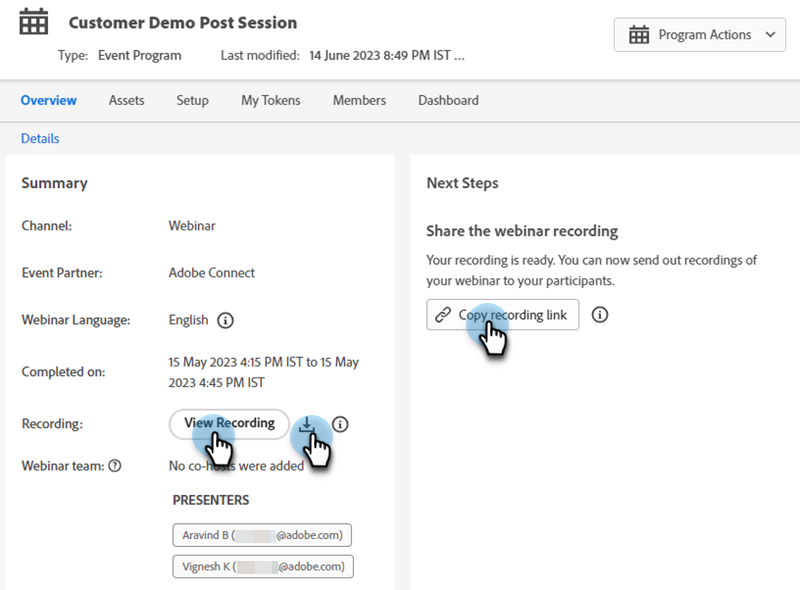Expand the Program Actions chevron arrow
This screenshot has height=590, width=800.
769,35
